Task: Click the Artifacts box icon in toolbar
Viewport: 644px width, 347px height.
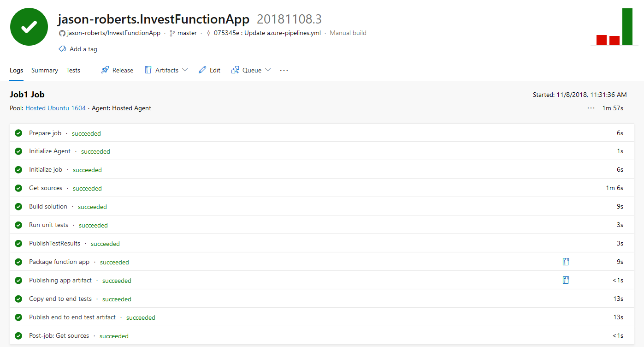Action: [x=148, y=70]
